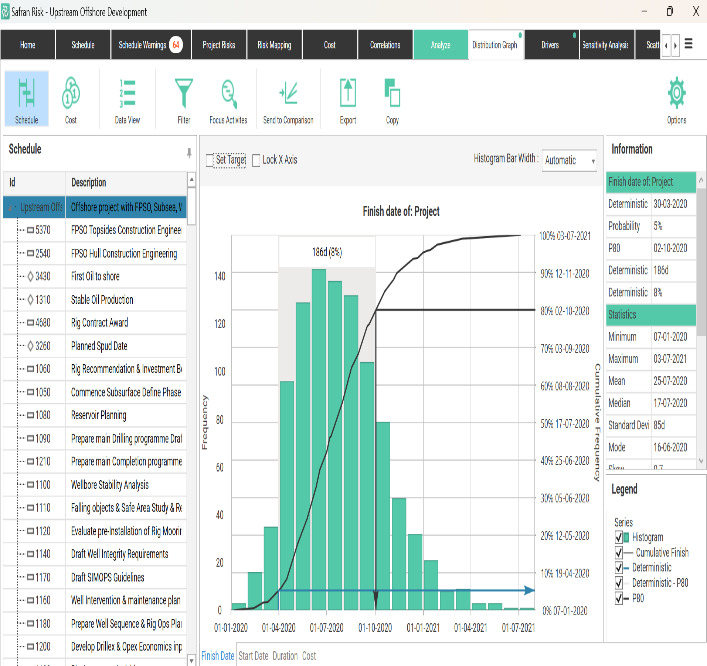Select the FPSO Hull Construction Engineering row
Screen dimensions: 707x666
(95, 253)
